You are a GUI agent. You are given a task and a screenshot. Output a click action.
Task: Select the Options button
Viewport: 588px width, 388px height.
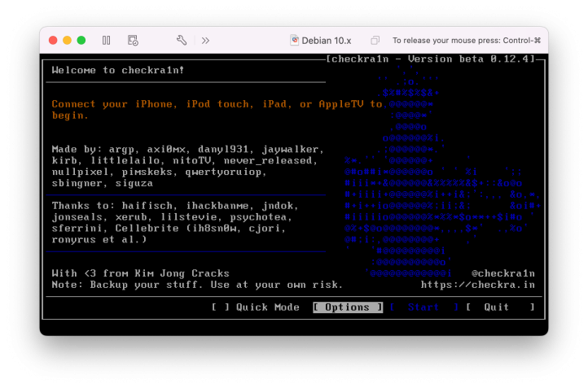(x=348, y=307)
